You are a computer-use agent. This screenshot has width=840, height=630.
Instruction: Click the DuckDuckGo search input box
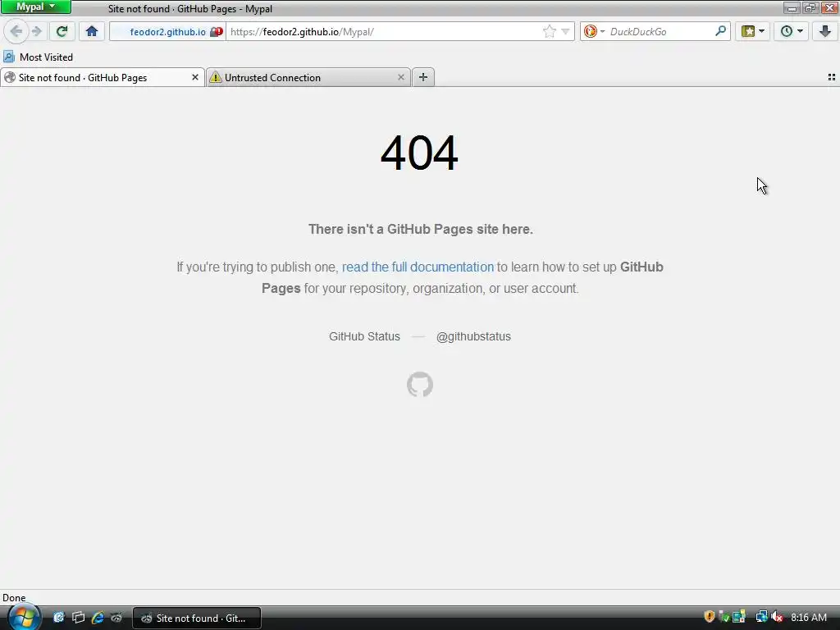[x=660, y=32]
